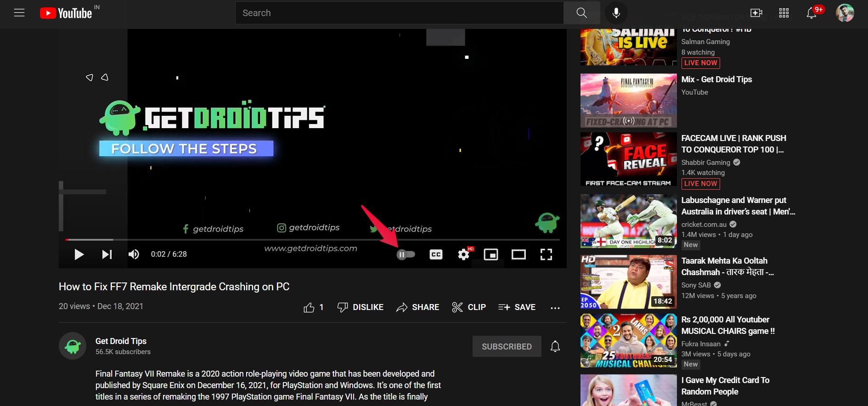Open the account avatar menu

click(845, 13)
